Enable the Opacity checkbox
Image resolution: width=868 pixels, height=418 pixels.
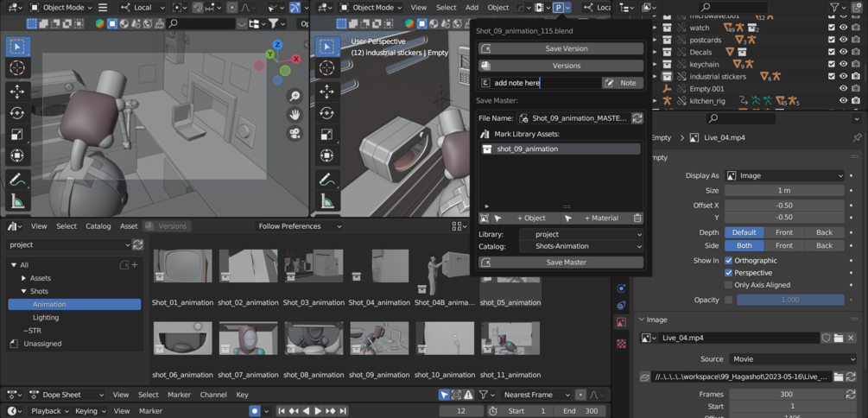(x=728, y=300)
